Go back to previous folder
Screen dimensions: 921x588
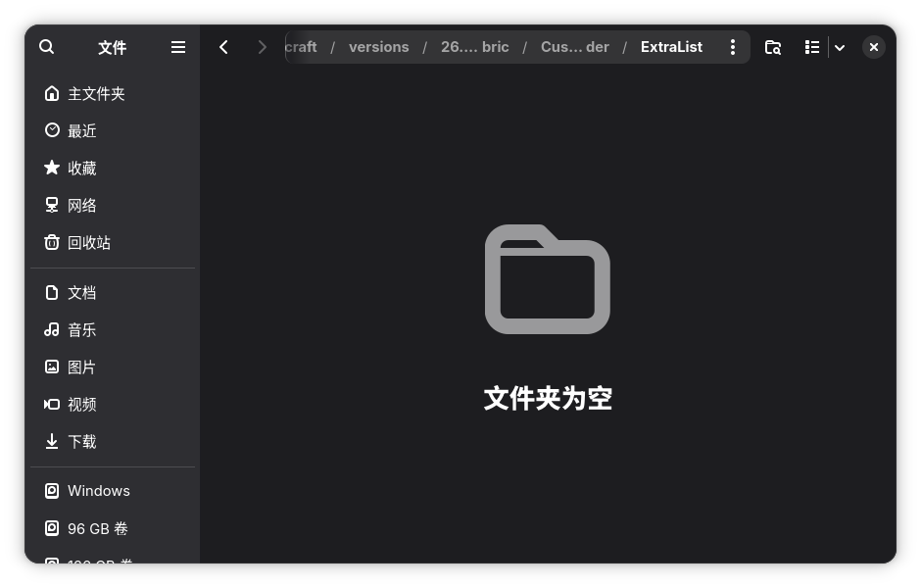[223, 47]
